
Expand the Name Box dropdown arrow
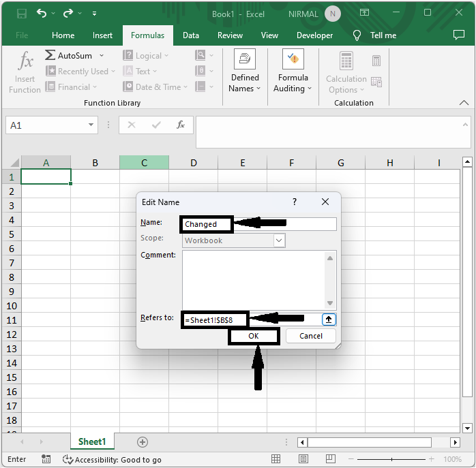point(91,125)
